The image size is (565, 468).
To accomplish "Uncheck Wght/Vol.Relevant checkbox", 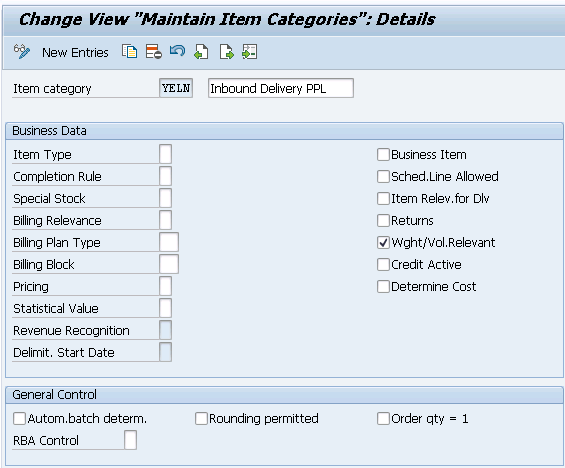I will (383, 242).
